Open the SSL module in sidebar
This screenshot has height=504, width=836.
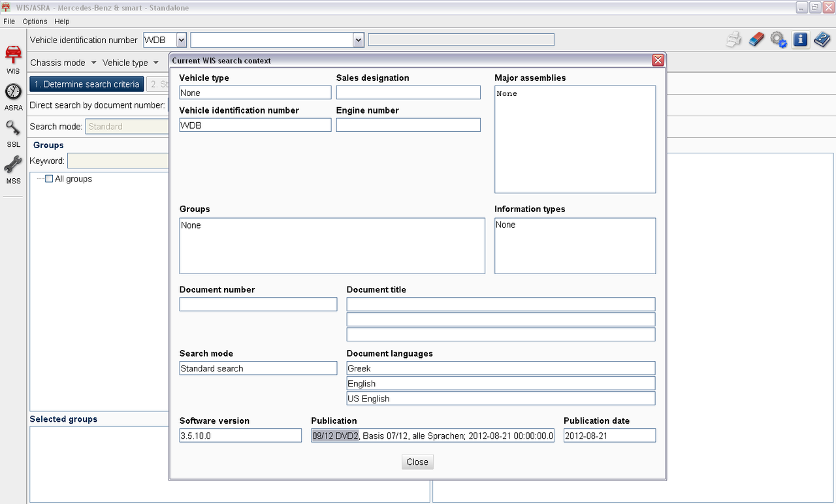coord(13,134)
